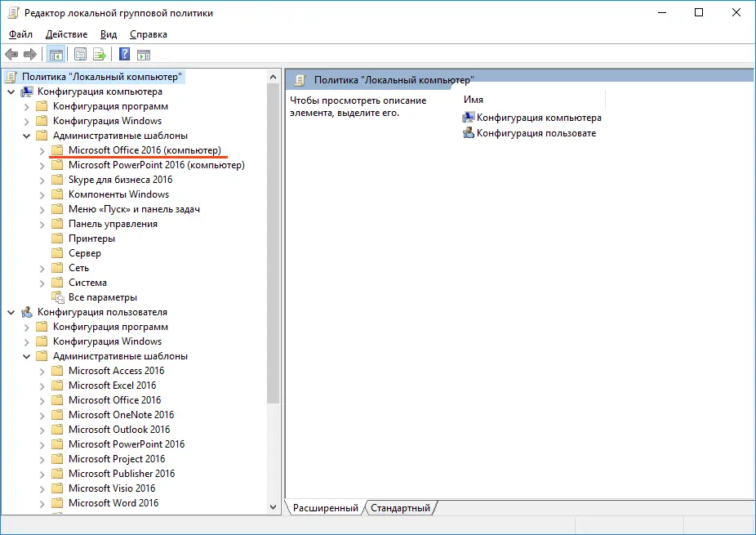
Task: Select the Конфигурация пользователя icon in right pane
Action: [469, 132]
